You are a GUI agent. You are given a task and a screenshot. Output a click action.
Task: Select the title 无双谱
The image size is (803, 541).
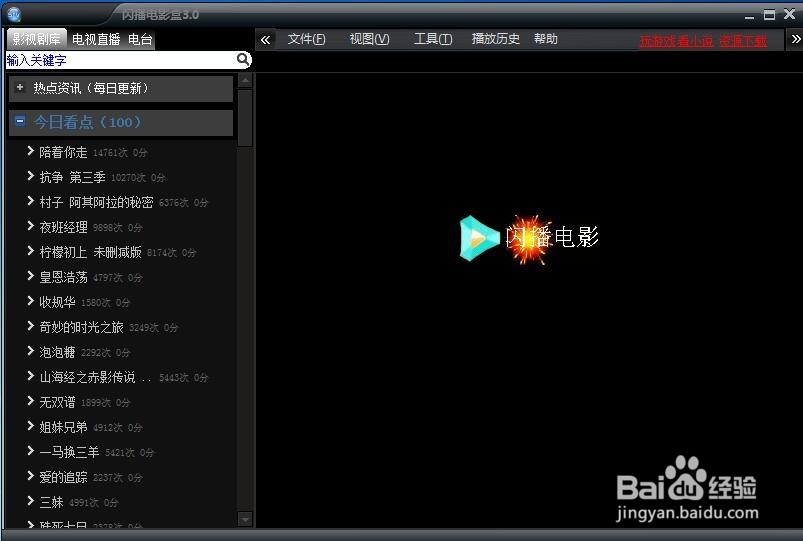[x=57, y=402]
